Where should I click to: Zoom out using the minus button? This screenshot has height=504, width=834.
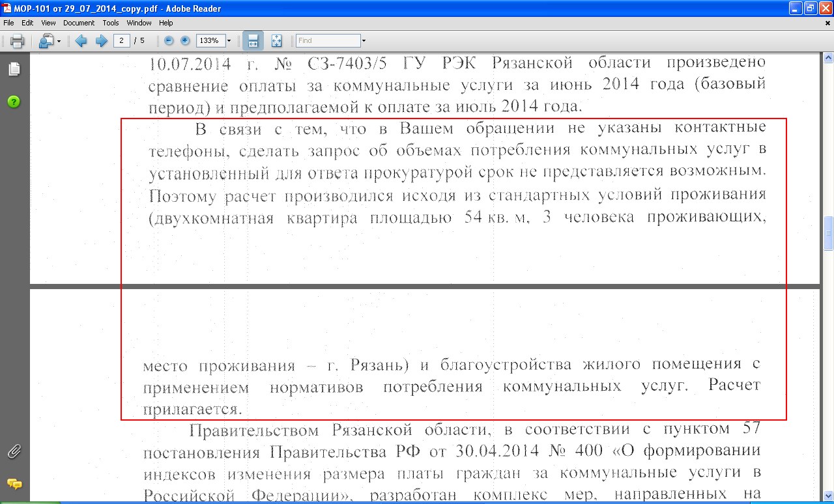(169, 41)
